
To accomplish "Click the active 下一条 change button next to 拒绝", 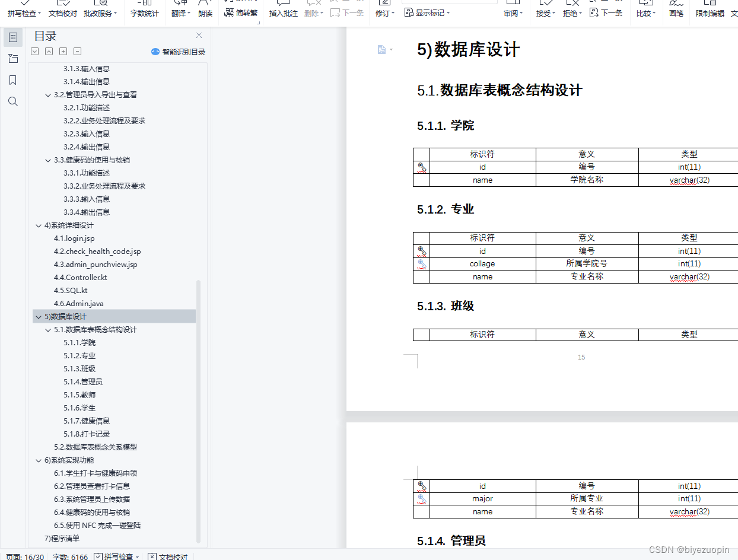I will [x=606, y=12].
